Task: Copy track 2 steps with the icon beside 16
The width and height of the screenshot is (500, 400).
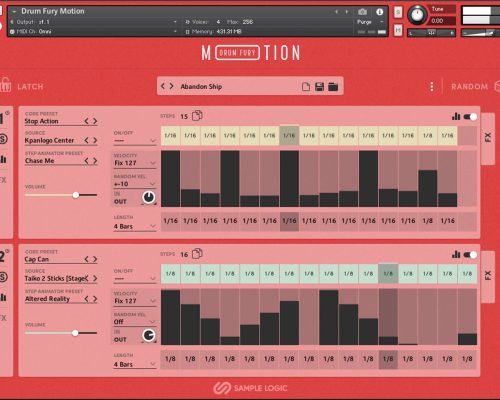Action: point(197,254)
